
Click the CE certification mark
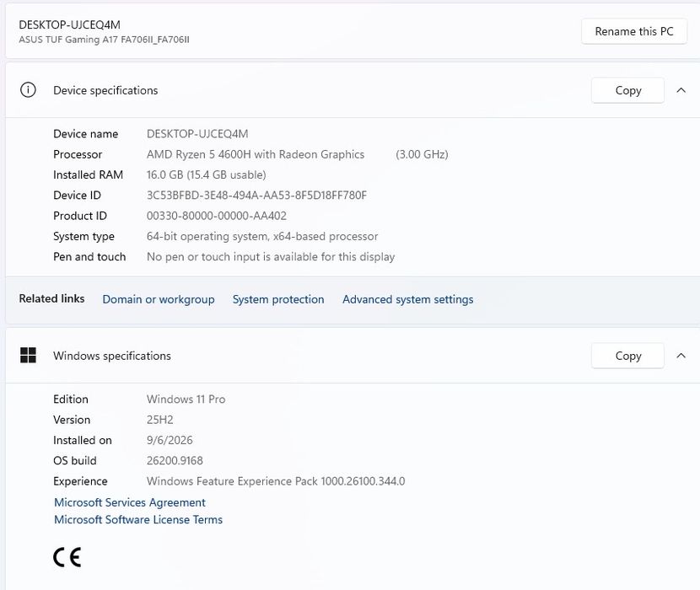coord(67,557)
